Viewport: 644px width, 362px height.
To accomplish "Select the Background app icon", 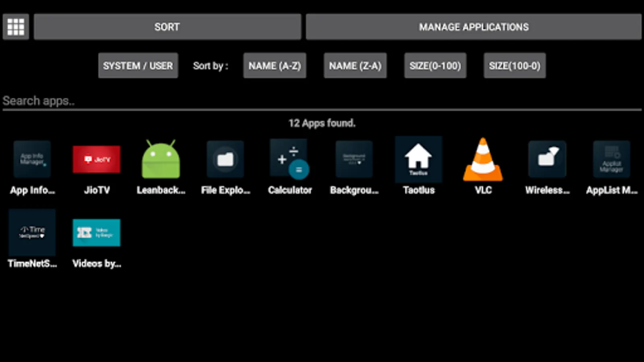I will tap(354, 159).
